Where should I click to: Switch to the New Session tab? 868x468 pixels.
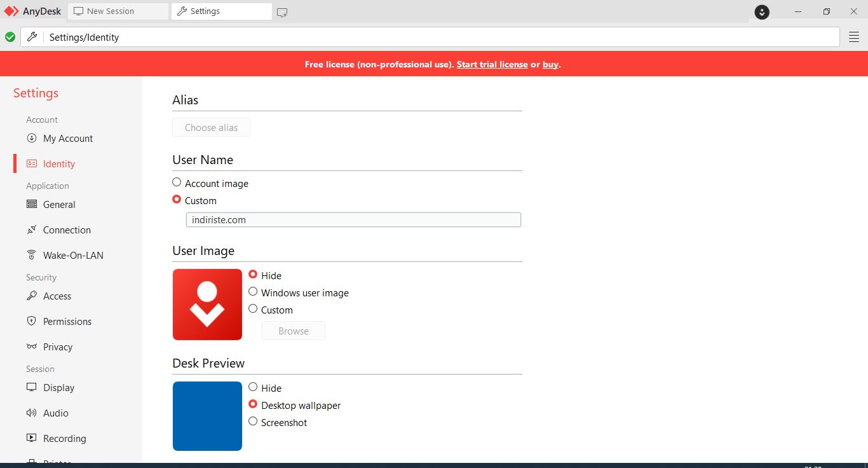tap(118, 11)
